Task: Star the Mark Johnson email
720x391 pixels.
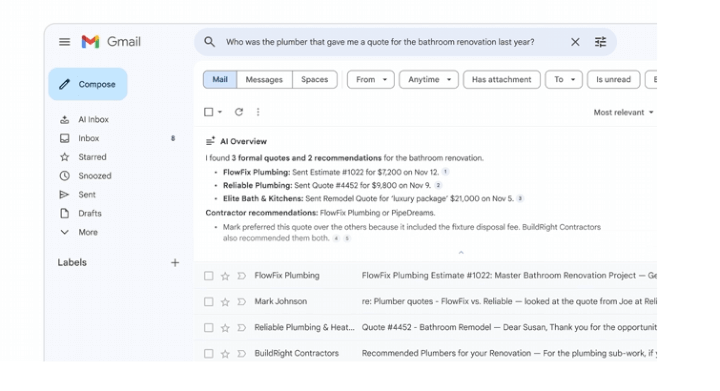Action: coord(225,302)
